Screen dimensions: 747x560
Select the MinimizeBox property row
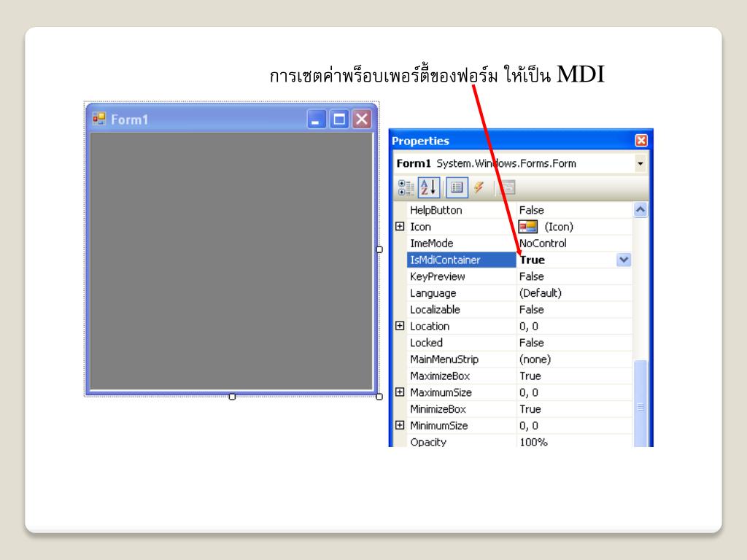[519, 409]
